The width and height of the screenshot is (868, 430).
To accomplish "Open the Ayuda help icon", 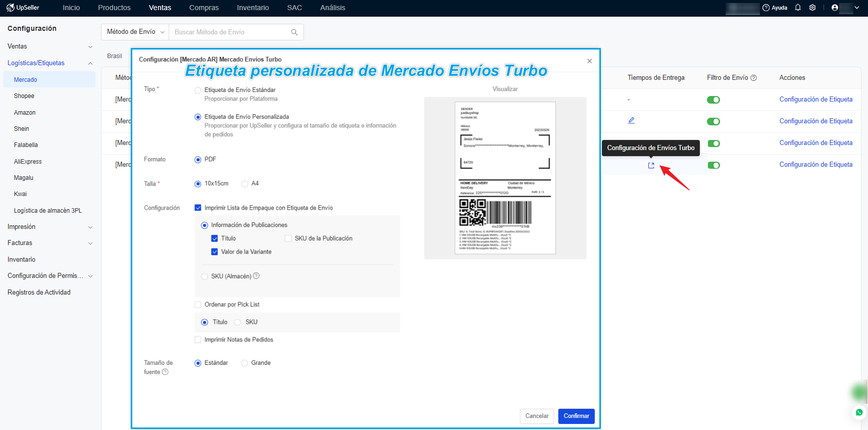I will tap(766, 8).
